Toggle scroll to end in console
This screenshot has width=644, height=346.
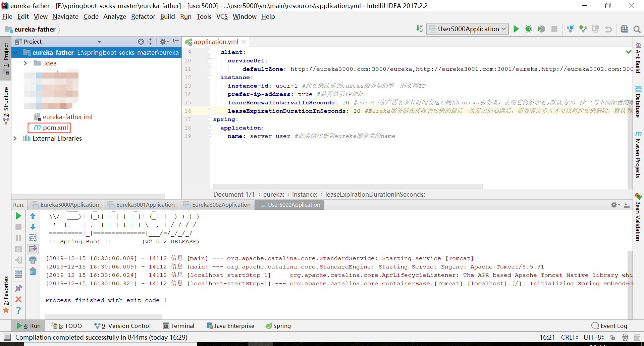33,249
